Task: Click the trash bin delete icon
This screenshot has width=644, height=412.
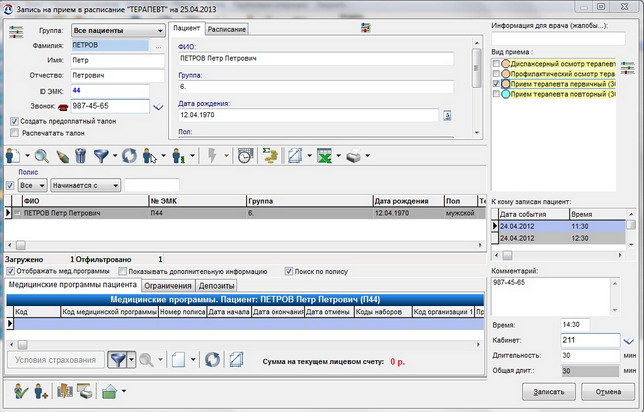Action: 81,156
